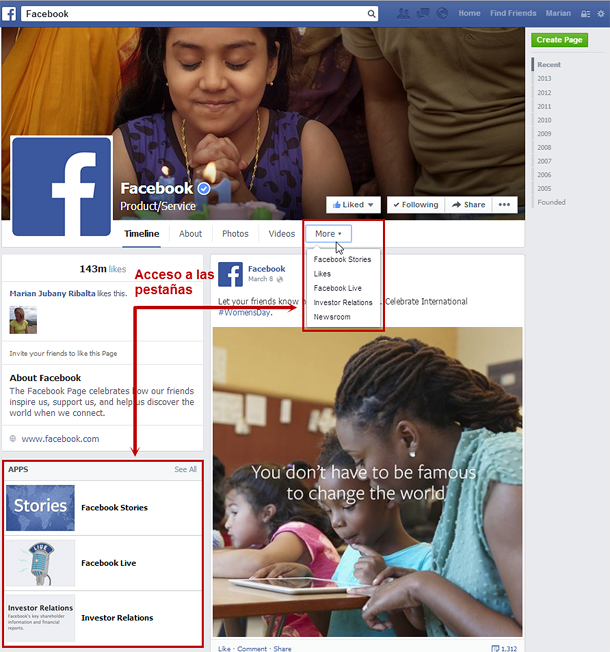Viewport: 610px width, 652px height.
Task: Click Comment under the timeline post
Action: [252, 649]
